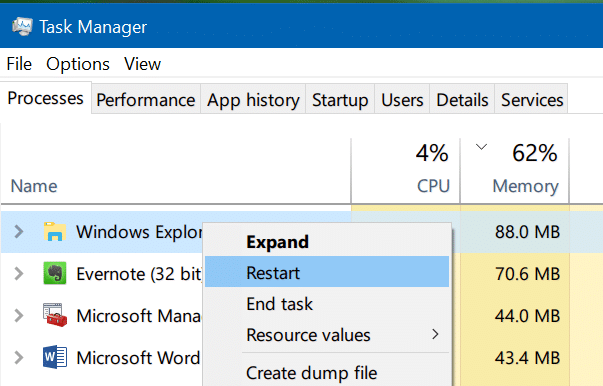Choose End task in the context menu
Screen dimensions: 603x386
click(327, 304)
